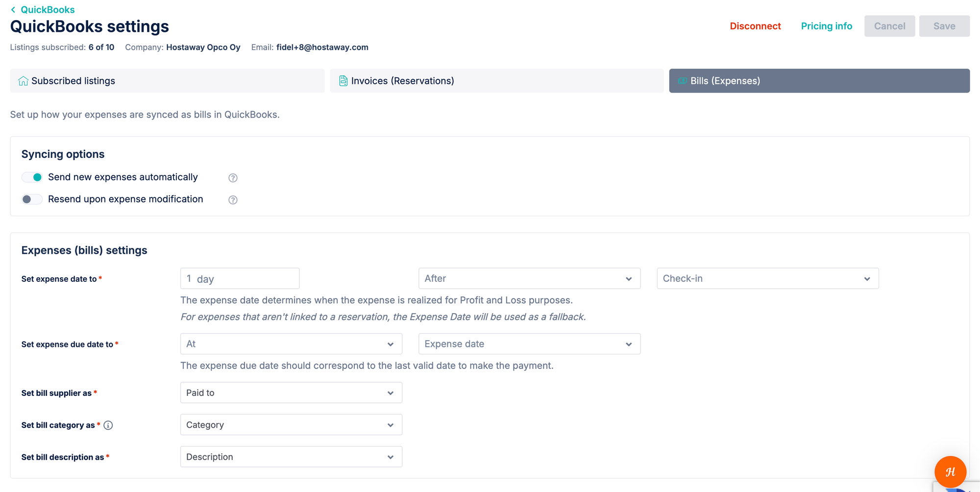Go back via QuickBooks breadcrumb link
980x492 pixels.
click(x=48, y=10)
